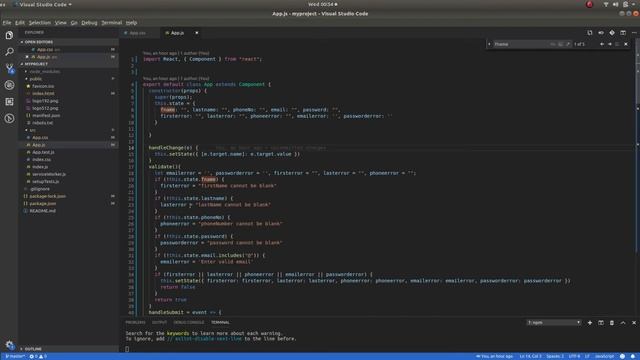
Task: Click the diamond GitLens editor action icon
Action: (x=612, y=33)
